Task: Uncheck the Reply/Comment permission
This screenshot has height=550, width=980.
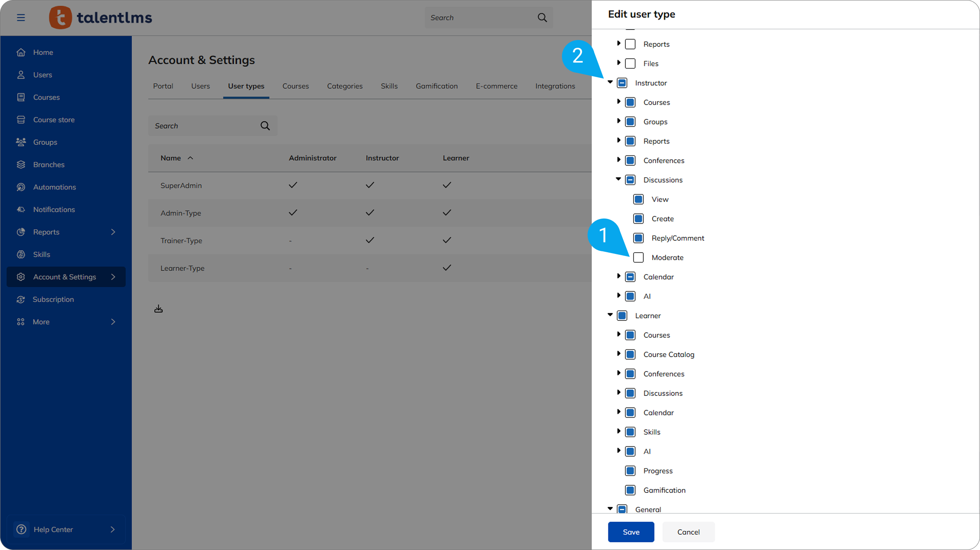Action: (638, 238)
